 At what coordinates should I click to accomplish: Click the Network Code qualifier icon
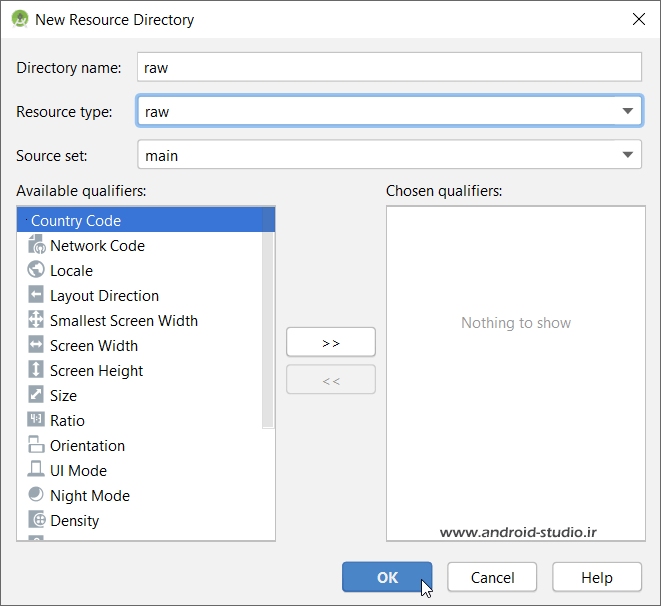click(x=36, y=245)
